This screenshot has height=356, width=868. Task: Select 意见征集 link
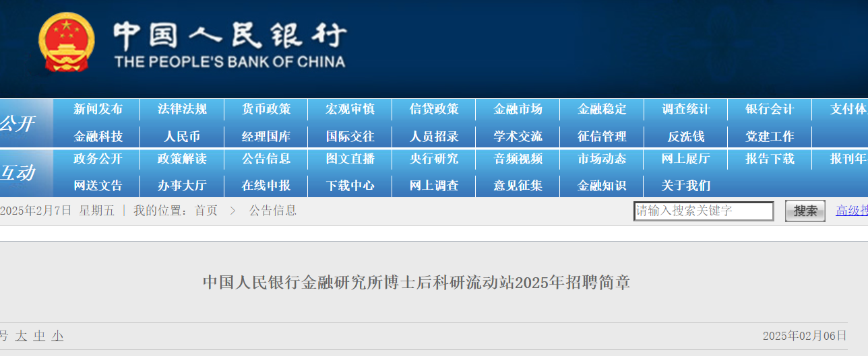coord(518,186)
